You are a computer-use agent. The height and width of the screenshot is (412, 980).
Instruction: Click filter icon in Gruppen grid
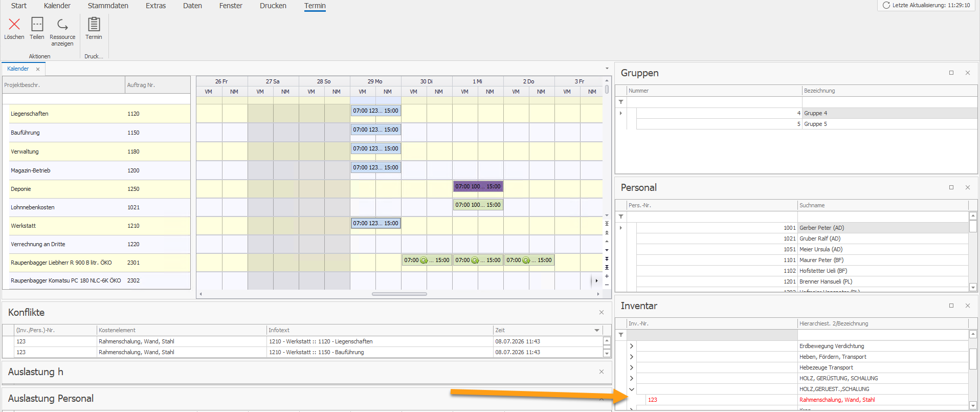(621, 102)
